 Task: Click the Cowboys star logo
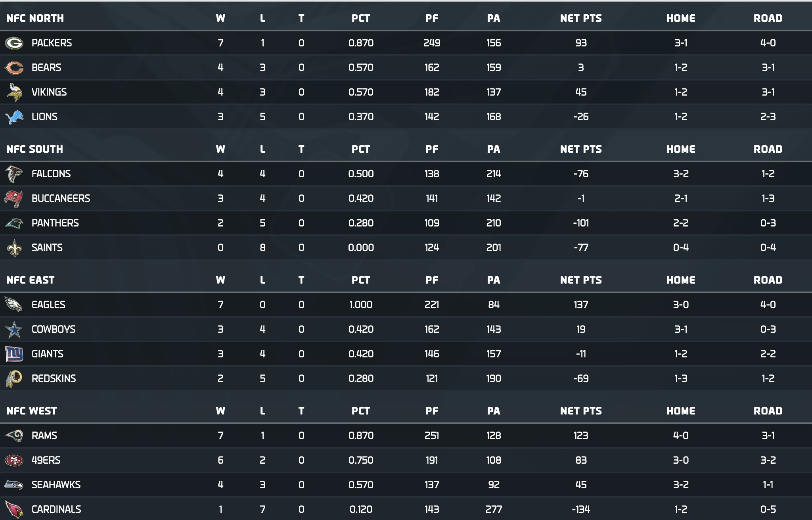[x=14, y=329]
